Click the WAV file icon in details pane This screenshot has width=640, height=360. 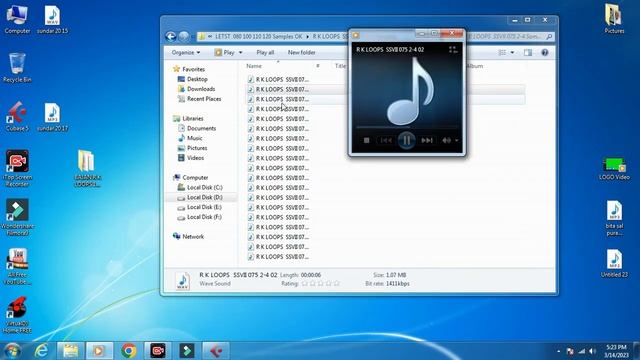click(x=182, y=280)
